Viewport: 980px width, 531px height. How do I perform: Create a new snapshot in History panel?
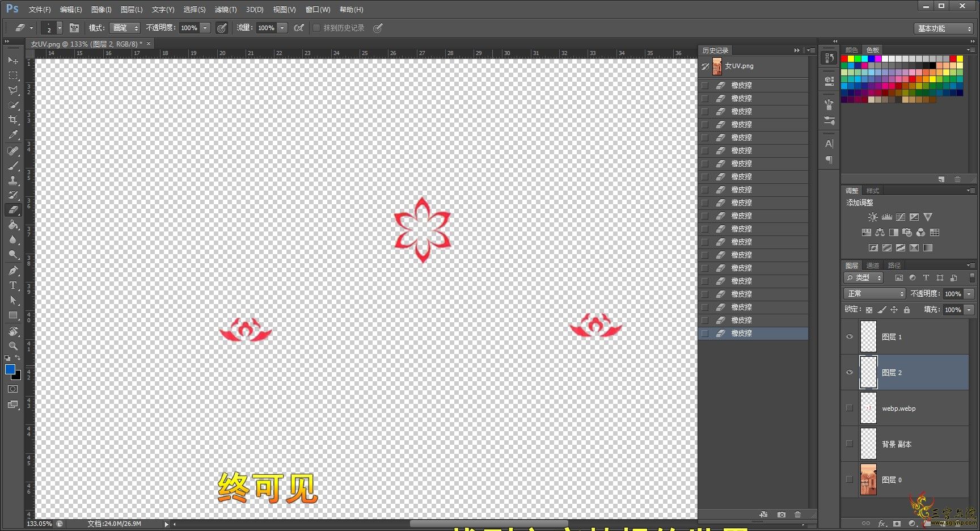click(782, 515)
